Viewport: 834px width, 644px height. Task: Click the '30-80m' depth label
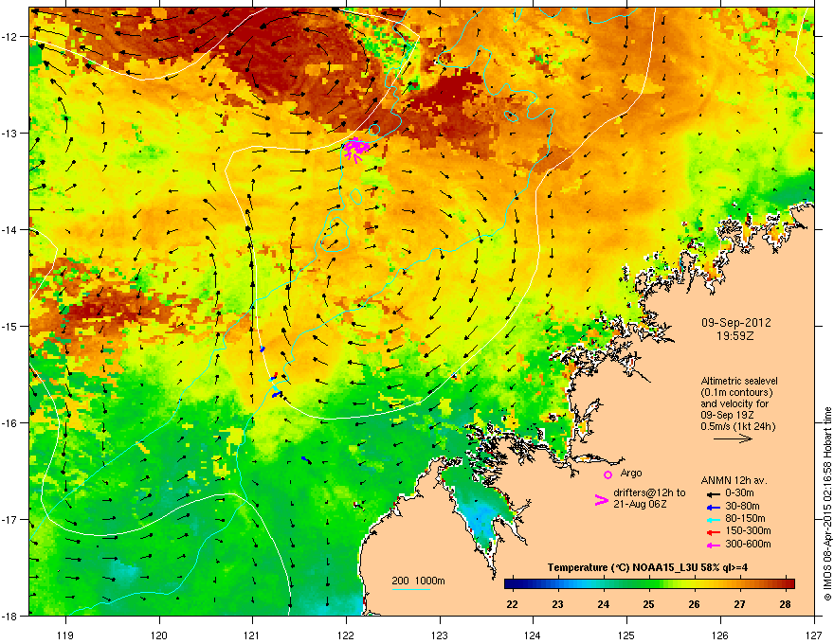click(x=742, y=507)
